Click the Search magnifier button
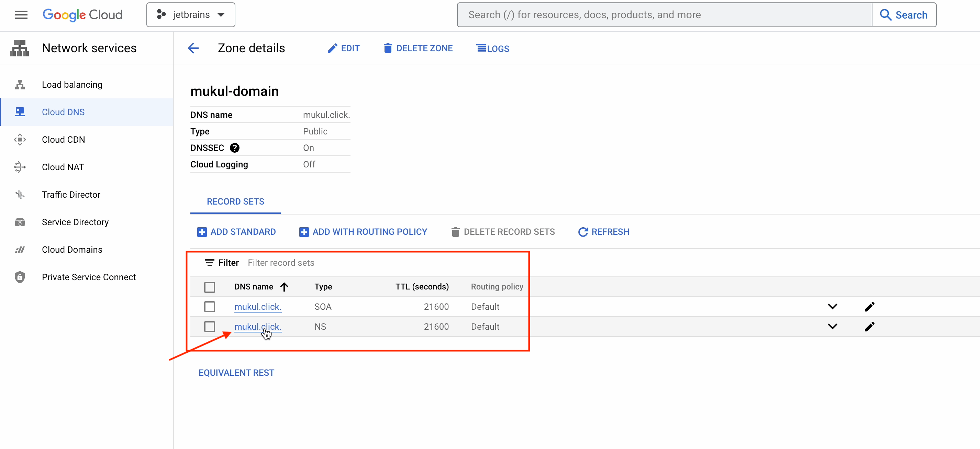The width and height of the screenshot is (980, 449). tap(903, 15)
